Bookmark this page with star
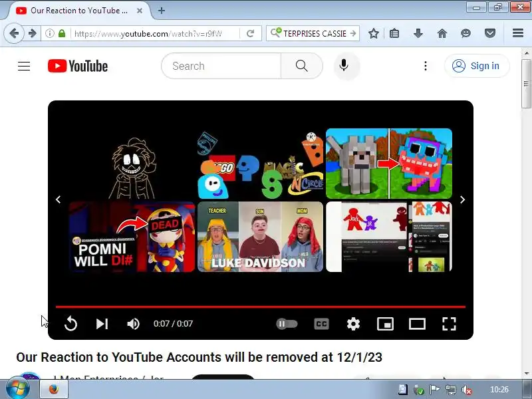This screenshot has height=399, width=532. click(x=374, y=33)
